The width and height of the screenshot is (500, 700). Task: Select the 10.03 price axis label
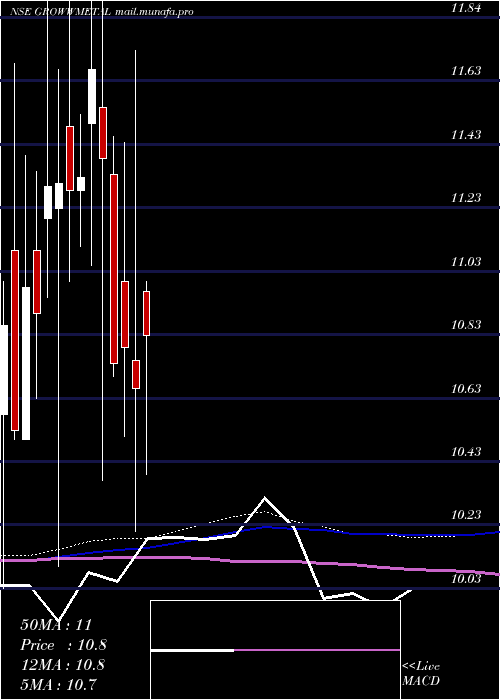click(466, 579)
